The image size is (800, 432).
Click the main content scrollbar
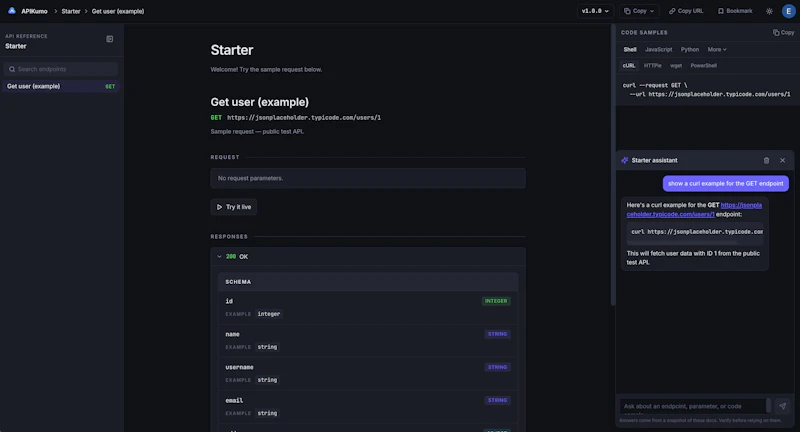pos(613,164)
